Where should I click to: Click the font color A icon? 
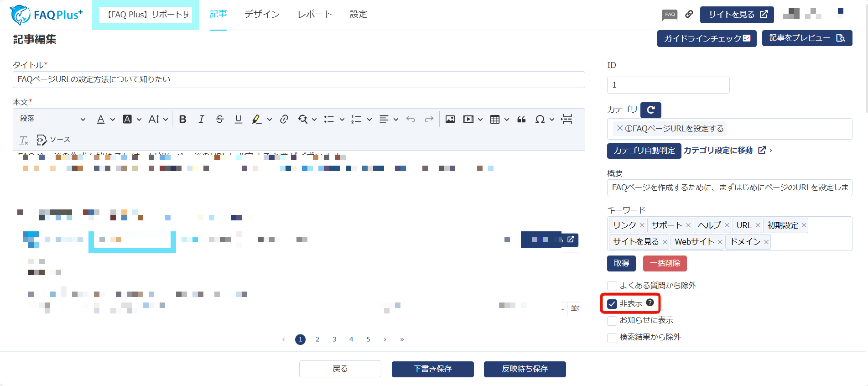[x=101, y=119]
